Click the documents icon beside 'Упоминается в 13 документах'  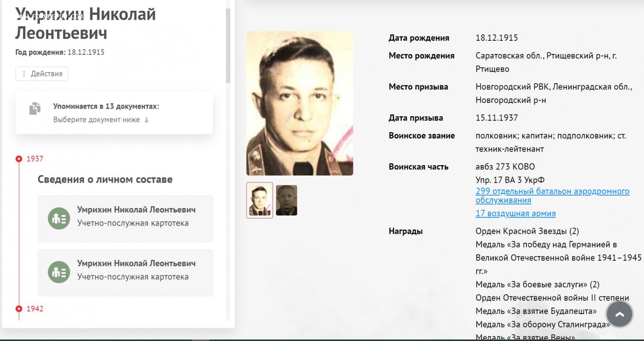pyautogui.click(x=35, y=108)
